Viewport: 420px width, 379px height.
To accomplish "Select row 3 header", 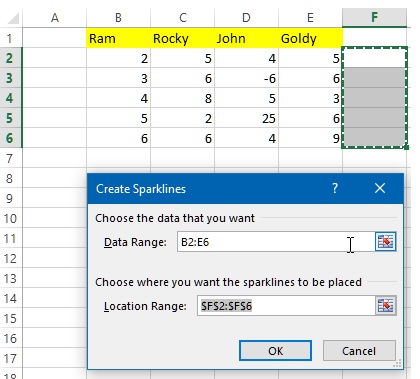I will (10, 78).
